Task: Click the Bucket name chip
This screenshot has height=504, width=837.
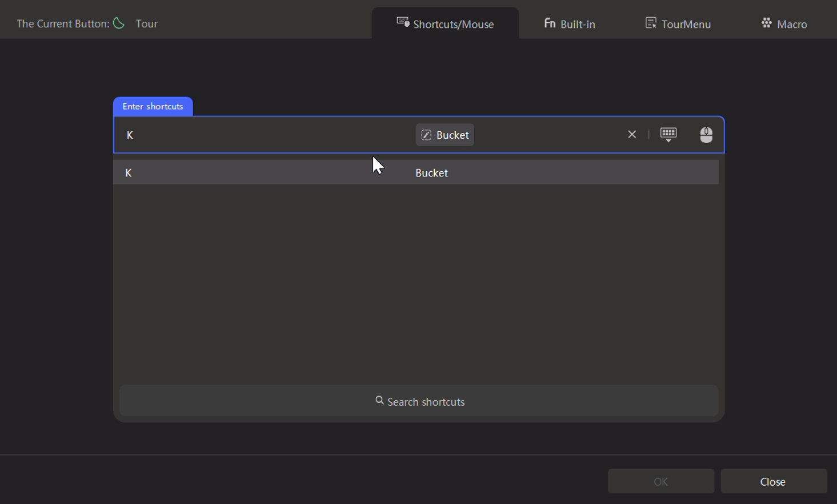Action: pos(452,135)
